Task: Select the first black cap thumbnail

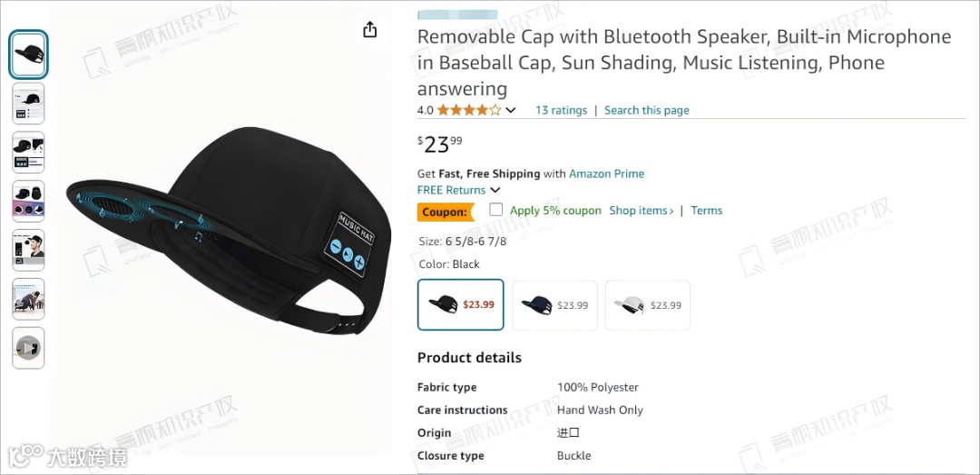Action: coord(28,54)
